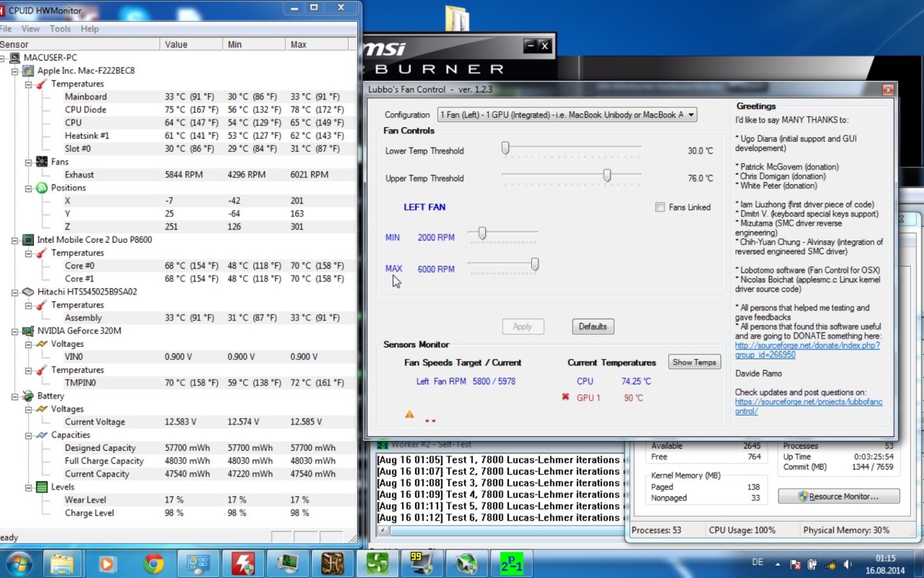Switch to the green fan control taskbar icon

(377, 564)
